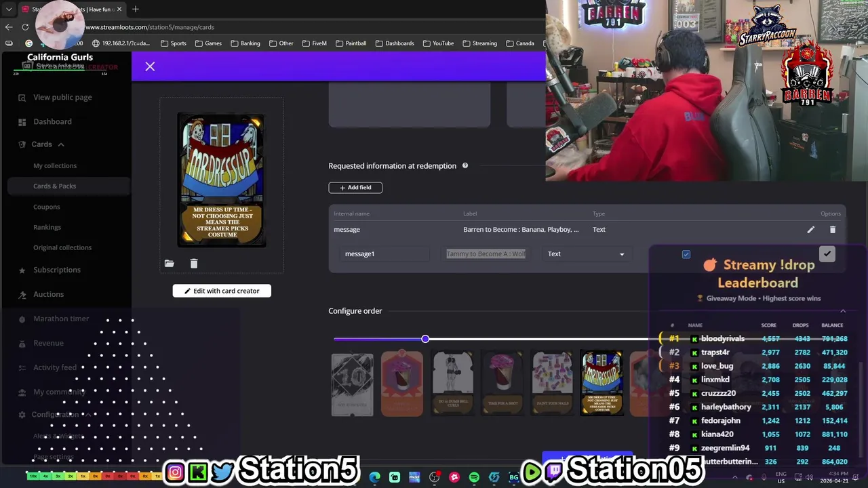Open the Dashboards bookmarks folder
Screen dimensions: 868x488
pos(395,43)
